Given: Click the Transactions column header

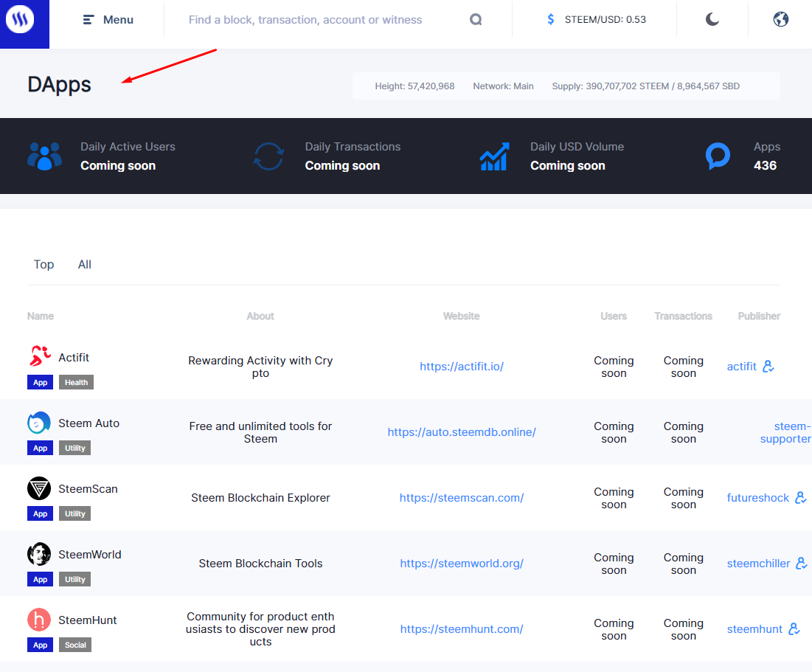Looking at the screenshot, I should click(x=683, y=316).
